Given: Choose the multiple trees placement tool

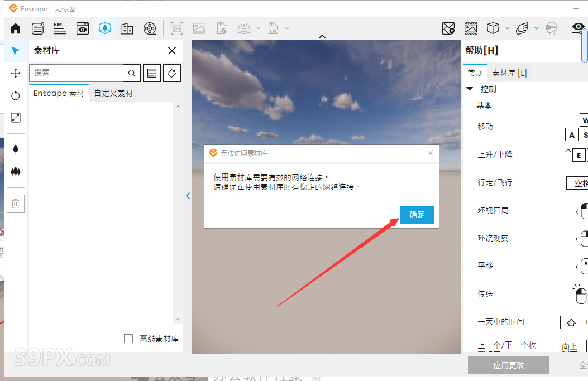Looking at the screenshot, I should [16, 172].
